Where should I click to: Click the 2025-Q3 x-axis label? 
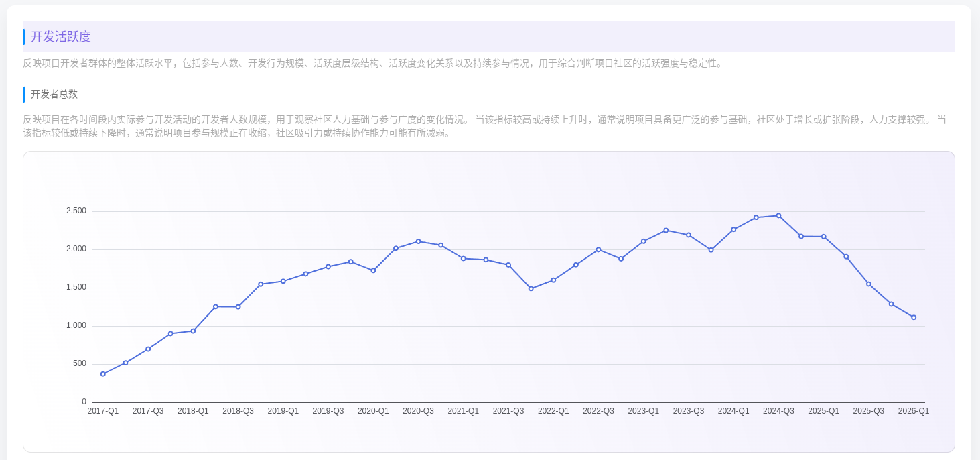[868, 411]
